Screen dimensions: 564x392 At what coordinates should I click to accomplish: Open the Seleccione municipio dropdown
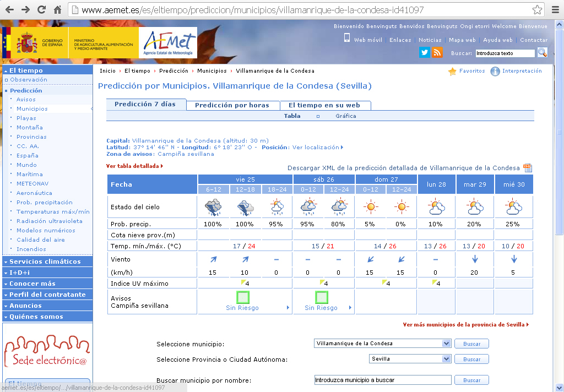point(446,344)
